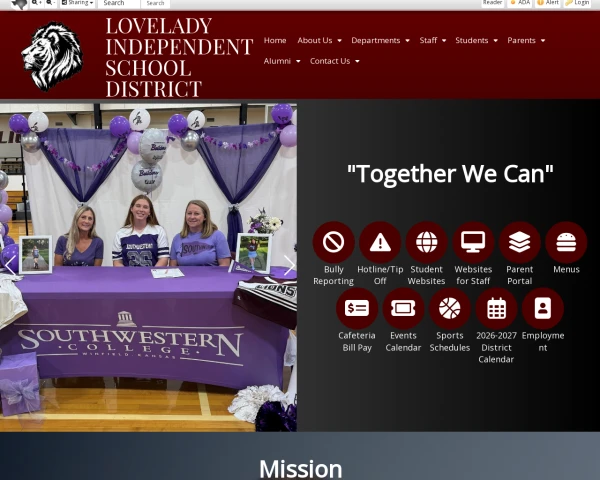Image resolution: width=600 pixels, height=480 pixels.
Task: Open the Sharing dropdown
Action: (78, 3)
